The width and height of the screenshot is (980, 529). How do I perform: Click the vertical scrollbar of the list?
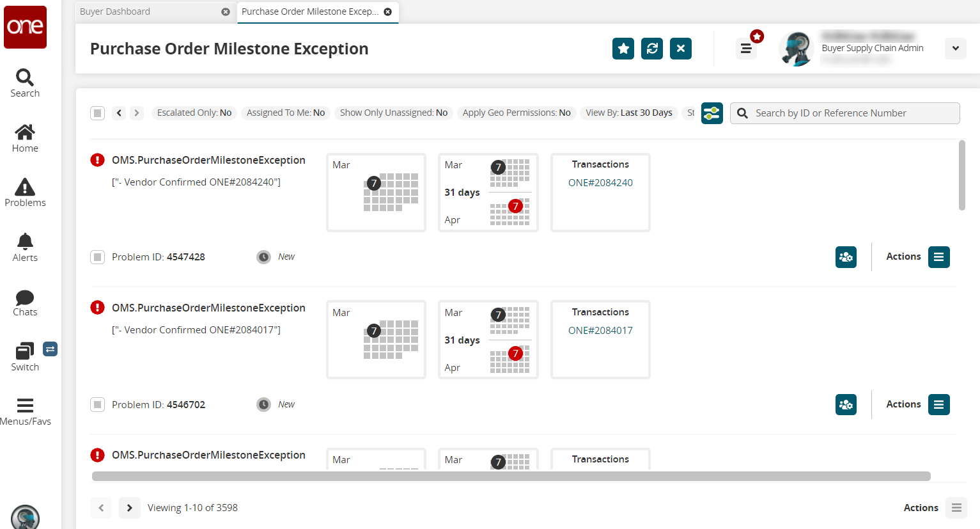(962, 175)
